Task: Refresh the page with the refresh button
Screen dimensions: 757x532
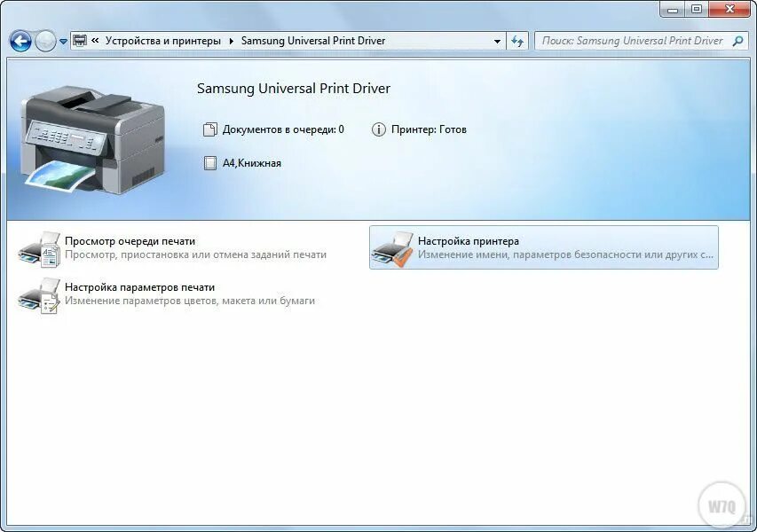Action: pyautogui.click(x=517, y=41)
